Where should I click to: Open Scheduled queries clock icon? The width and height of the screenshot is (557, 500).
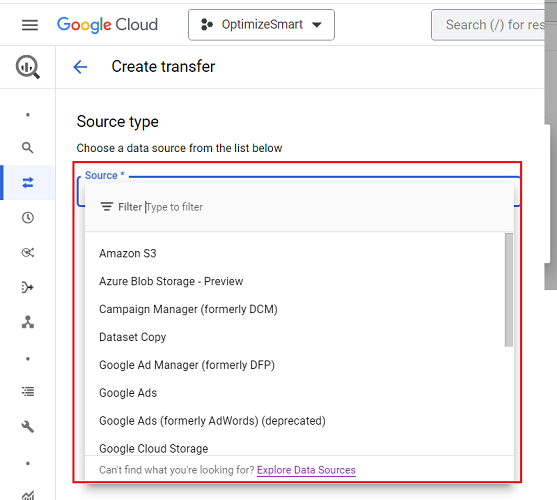pos(28,217)
